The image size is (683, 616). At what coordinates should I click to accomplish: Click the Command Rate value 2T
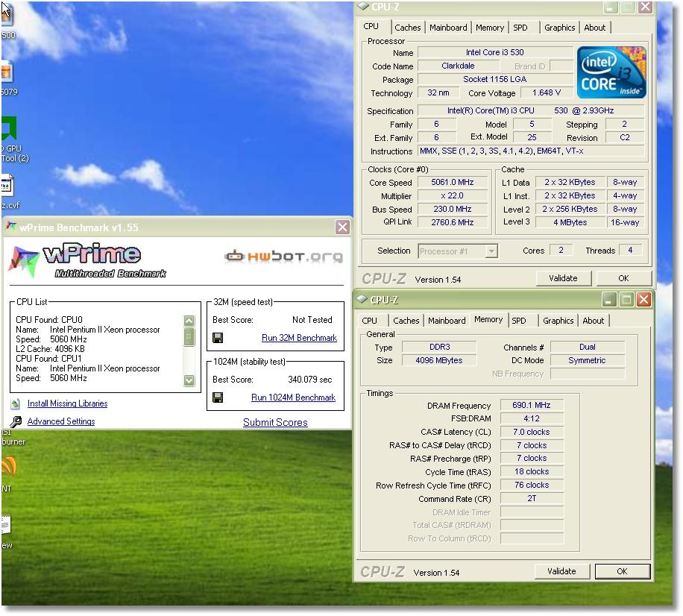click(x=532, y=498)
